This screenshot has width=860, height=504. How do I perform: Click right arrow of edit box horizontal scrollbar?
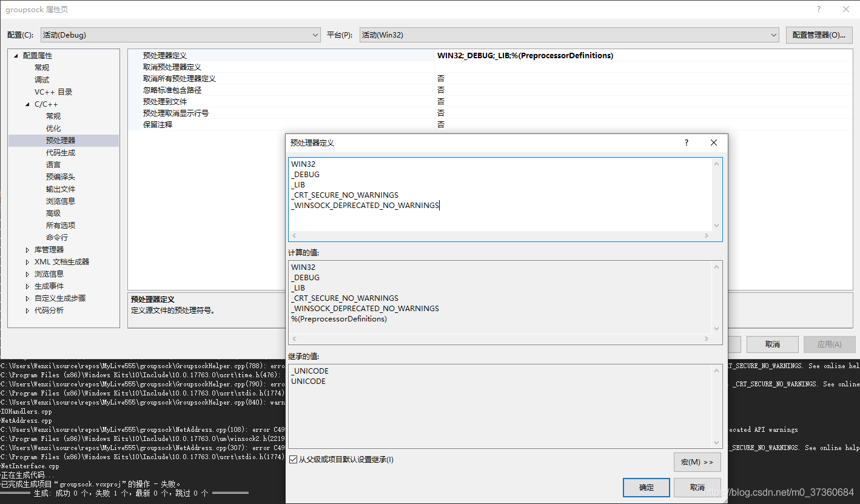(x=707, y=236)
